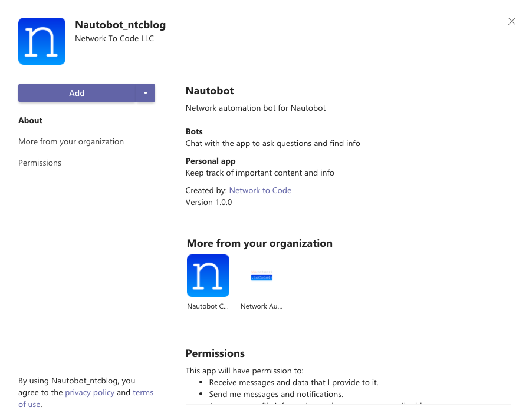Click the Nautobot_ntcblog title text
Viewport: 529px width, 420px height.
(120, 25)
